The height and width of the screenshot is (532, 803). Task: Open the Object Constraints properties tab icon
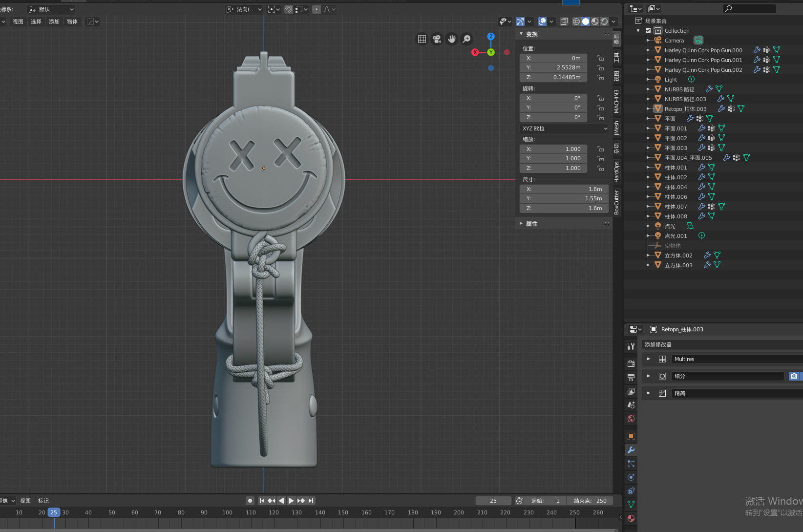click(631, 491)
